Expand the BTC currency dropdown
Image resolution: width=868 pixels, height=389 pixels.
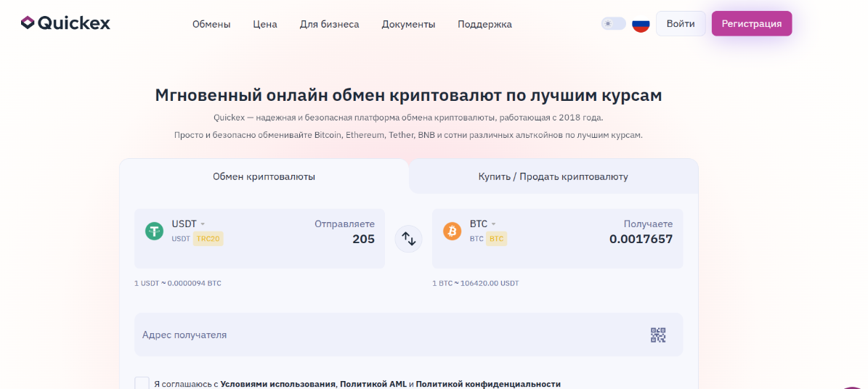[x=483, y=224]
